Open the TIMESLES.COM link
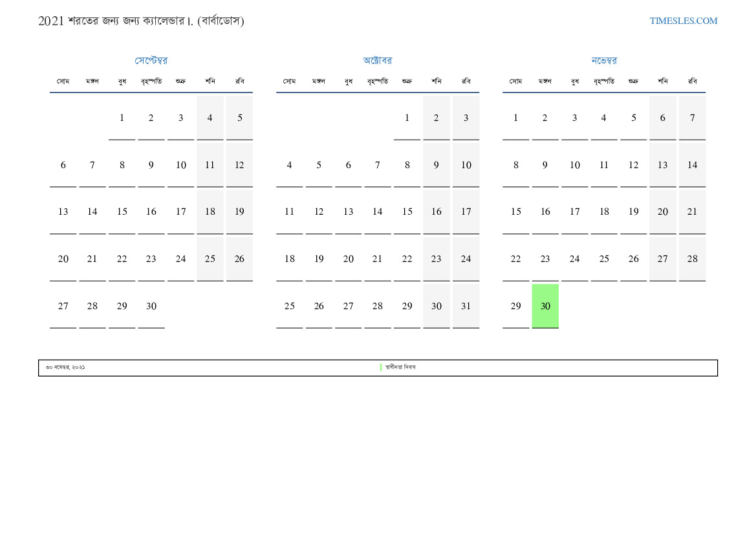Screen dimensions: 756x535 point(683,21)
